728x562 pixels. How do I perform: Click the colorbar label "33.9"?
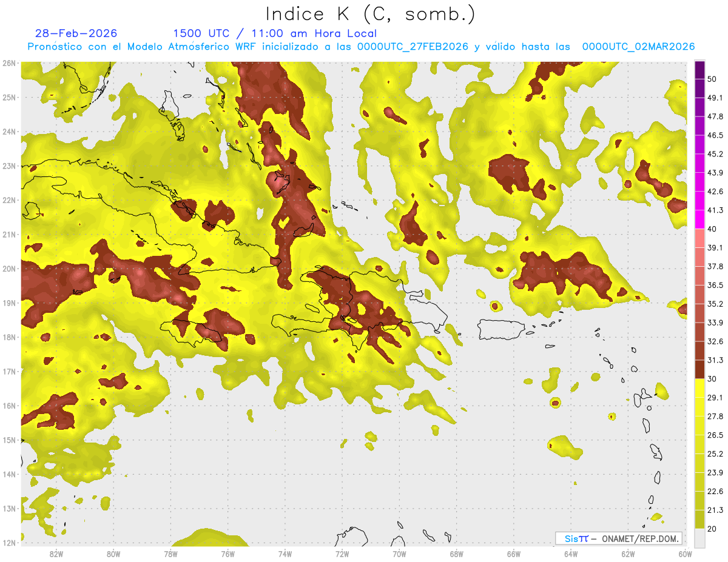click(715, 323)
